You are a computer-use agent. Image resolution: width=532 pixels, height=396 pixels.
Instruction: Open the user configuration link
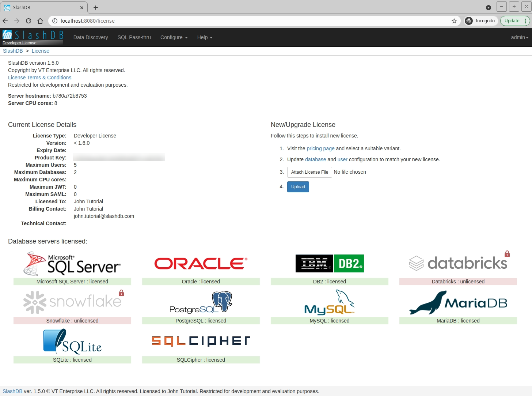342,159
